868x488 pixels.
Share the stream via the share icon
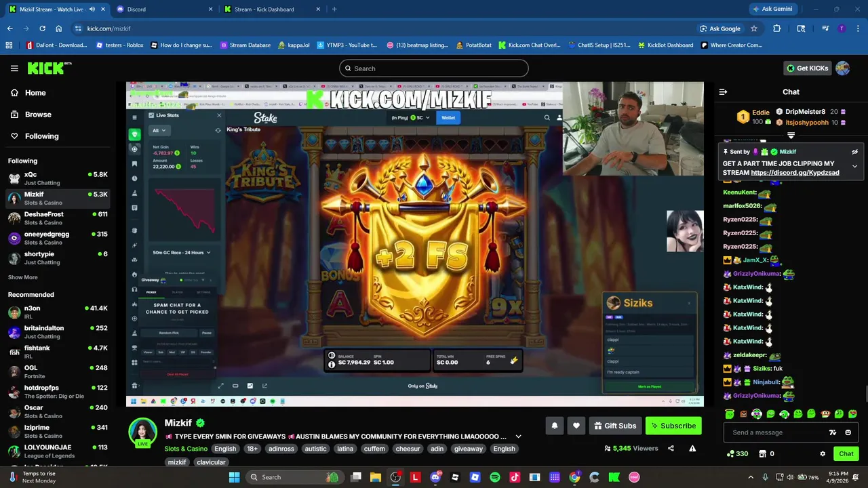point(671,449)
